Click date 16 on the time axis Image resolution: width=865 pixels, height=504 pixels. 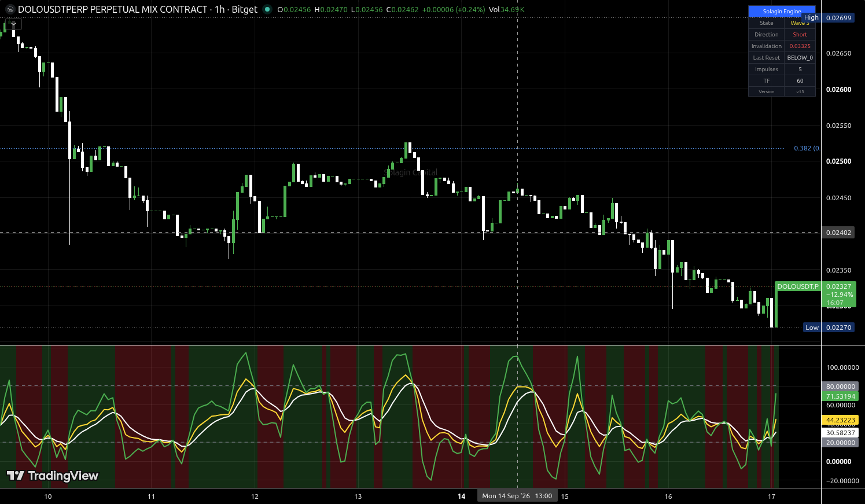pyautogui.click(x=668, y=496)
